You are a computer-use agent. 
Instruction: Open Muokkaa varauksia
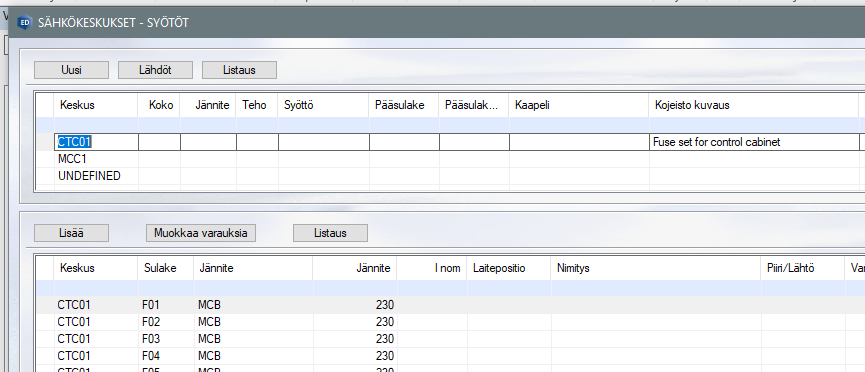(201, 233)
